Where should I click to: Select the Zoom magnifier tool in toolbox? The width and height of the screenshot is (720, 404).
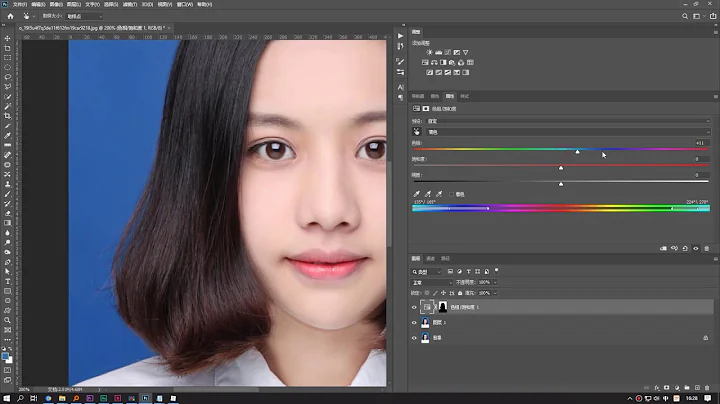pyautogui.click(x=7, y=320)
